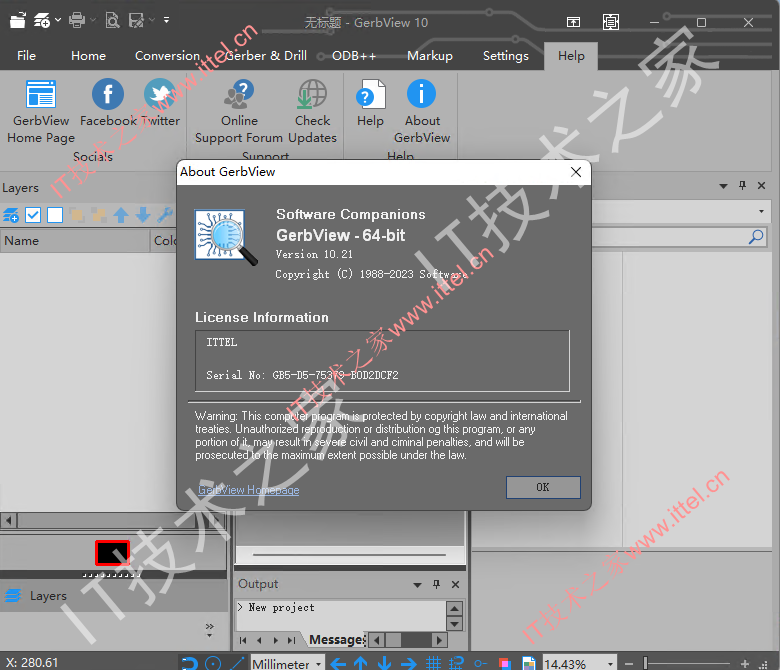This screenshot has height=670, width=780.
Task: Click the full screen icon in title bar
Action: point(611,22)
